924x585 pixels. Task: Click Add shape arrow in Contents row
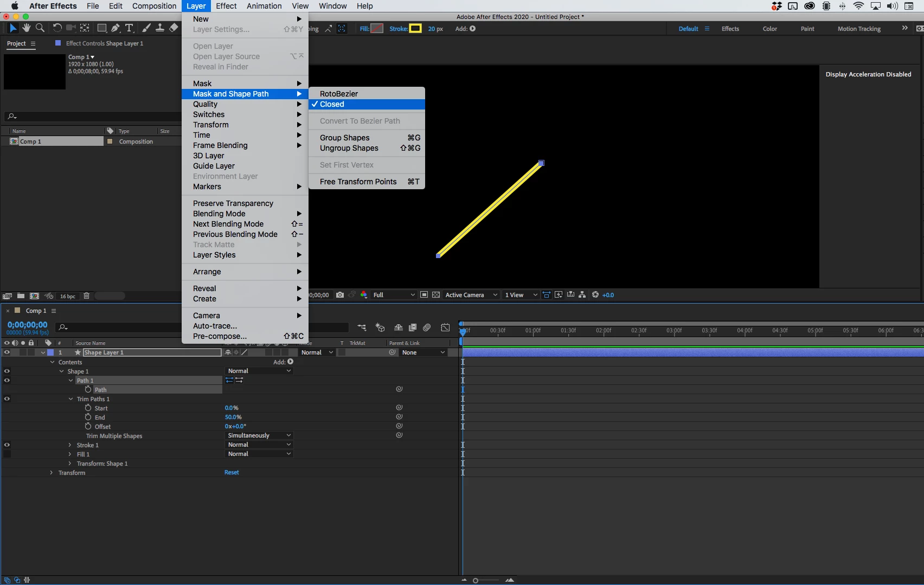(291, 362)
